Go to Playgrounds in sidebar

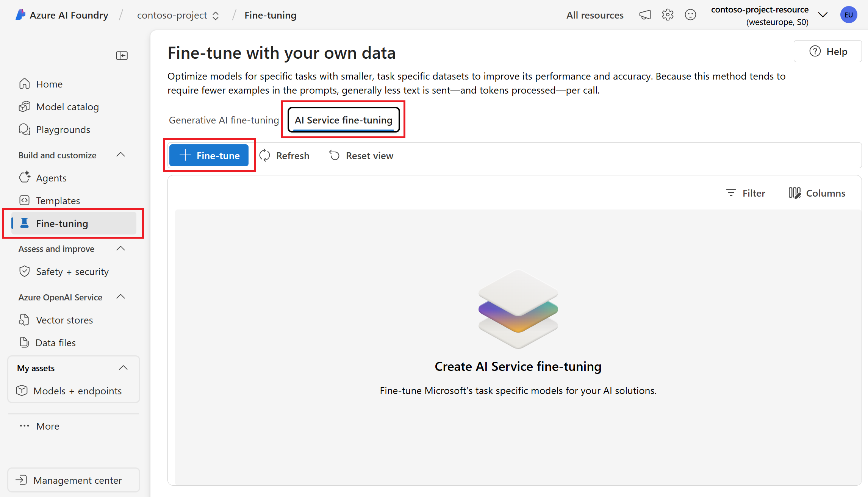click(63, 130)
